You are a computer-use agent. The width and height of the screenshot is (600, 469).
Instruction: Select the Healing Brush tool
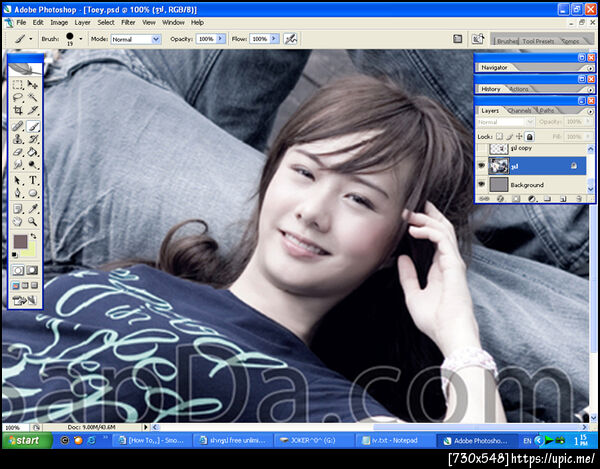click(18, 126)
